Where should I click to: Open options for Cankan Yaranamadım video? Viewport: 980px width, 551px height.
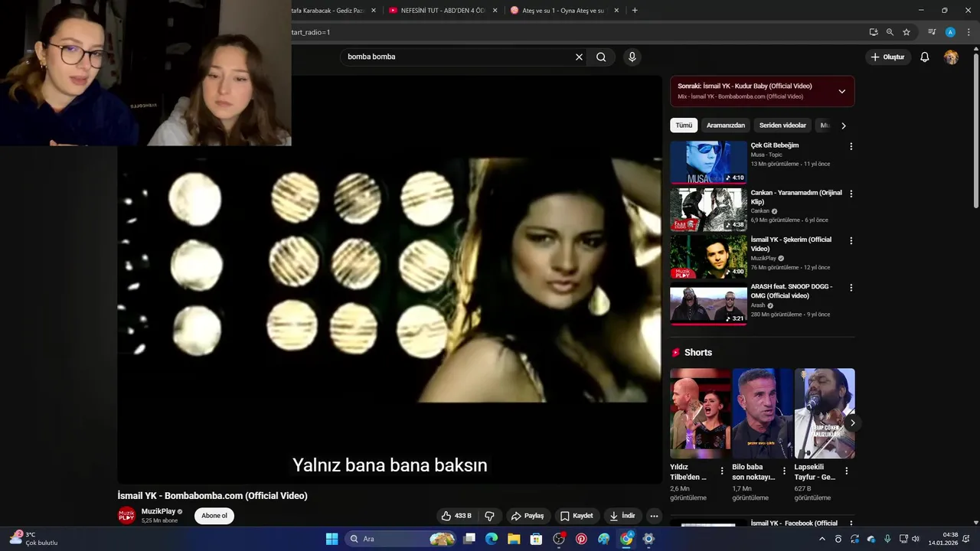[x=851, y=194]
